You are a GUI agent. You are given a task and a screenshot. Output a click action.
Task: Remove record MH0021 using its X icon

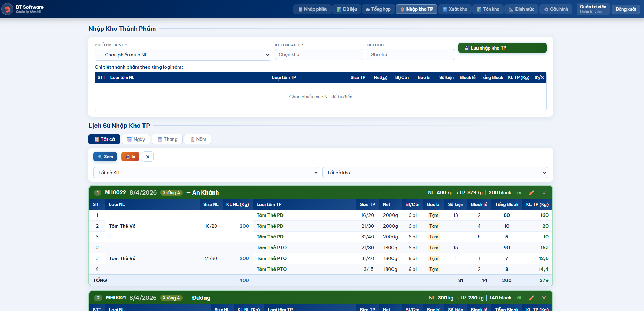(x=544, y=298)
